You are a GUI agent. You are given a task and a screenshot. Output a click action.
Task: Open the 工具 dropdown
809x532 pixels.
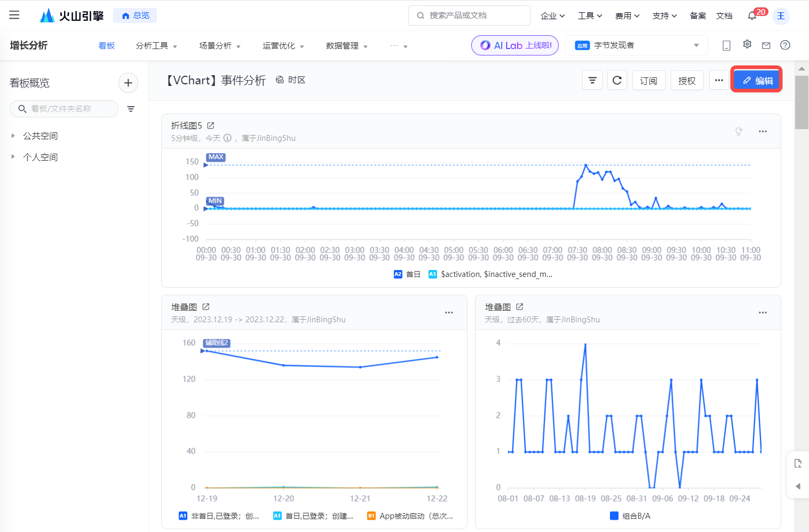(590, 16)
